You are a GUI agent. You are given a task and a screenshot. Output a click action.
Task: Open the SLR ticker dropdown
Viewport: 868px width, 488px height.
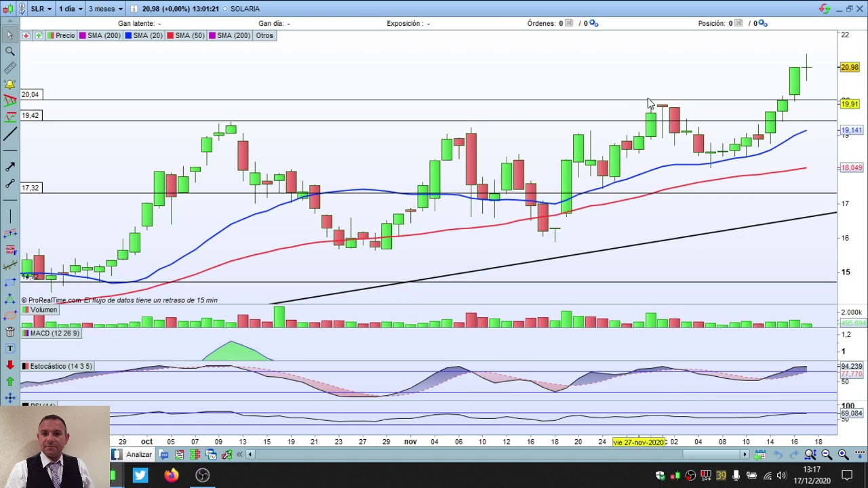(x=42, y=9)
